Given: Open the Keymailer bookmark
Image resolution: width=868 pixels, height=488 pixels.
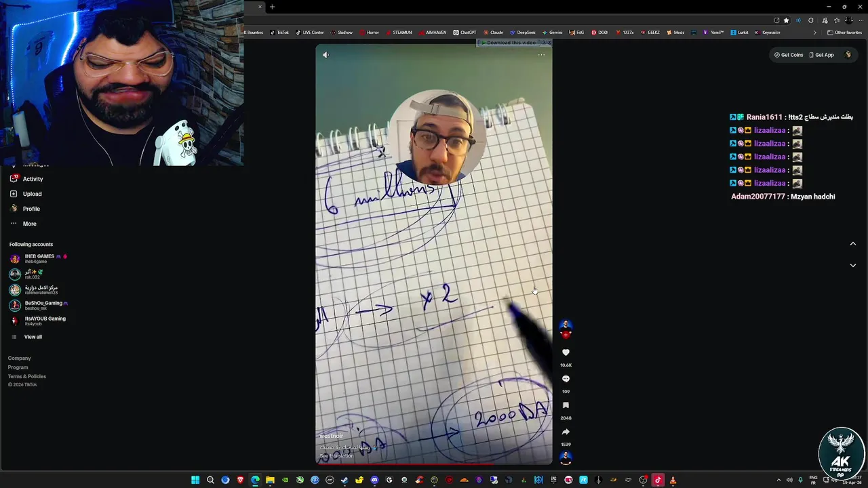Looking at the screenshot, I should point(768,33).
